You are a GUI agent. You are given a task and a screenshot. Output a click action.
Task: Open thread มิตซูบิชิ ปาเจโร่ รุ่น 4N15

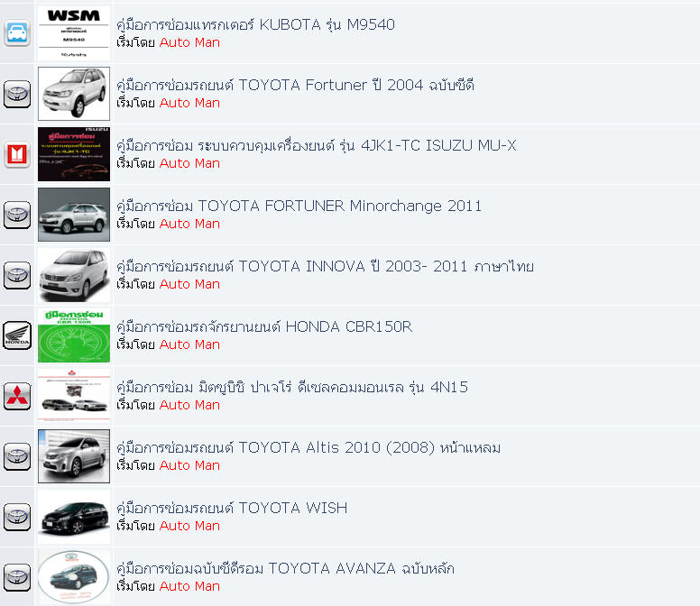pos(292,388)
